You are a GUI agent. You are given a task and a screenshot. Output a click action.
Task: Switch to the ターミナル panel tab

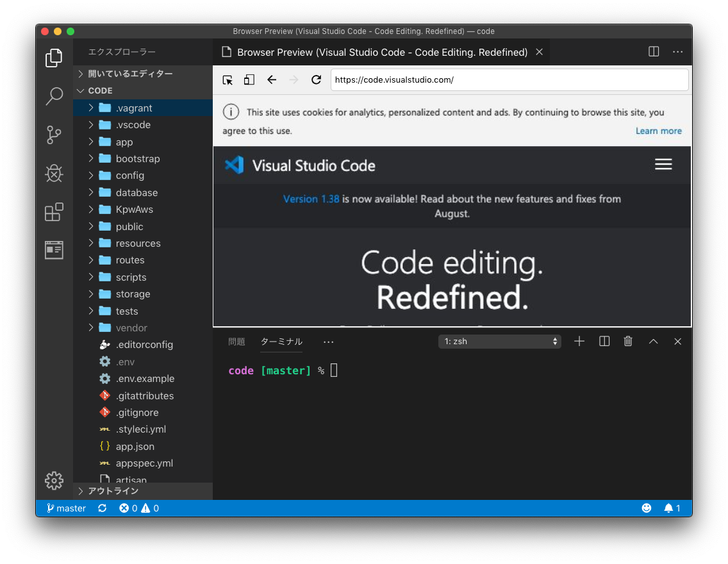[x=281, y=342]
